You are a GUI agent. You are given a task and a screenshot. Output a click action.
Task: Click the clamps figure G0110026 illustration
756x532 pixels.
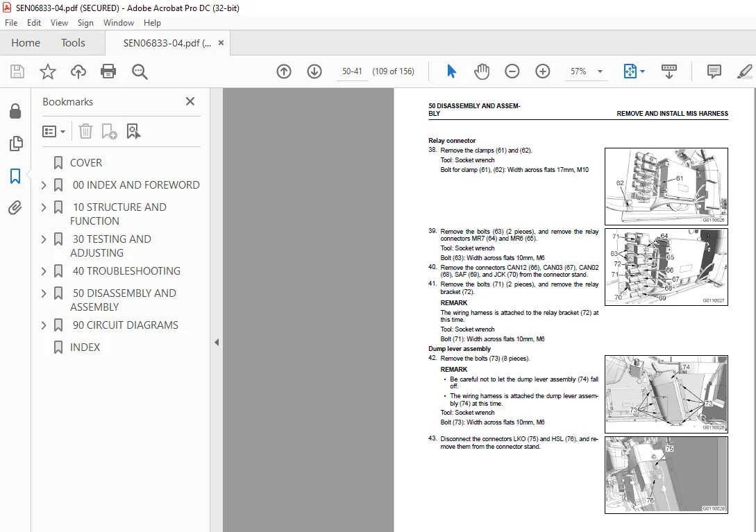[x=666, y=187]
